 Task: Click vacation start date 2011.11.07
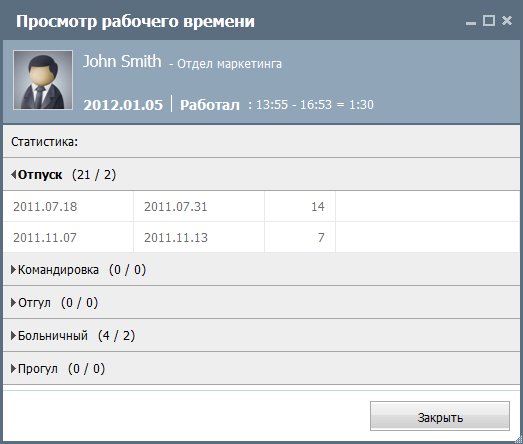[x=45, y=238]
